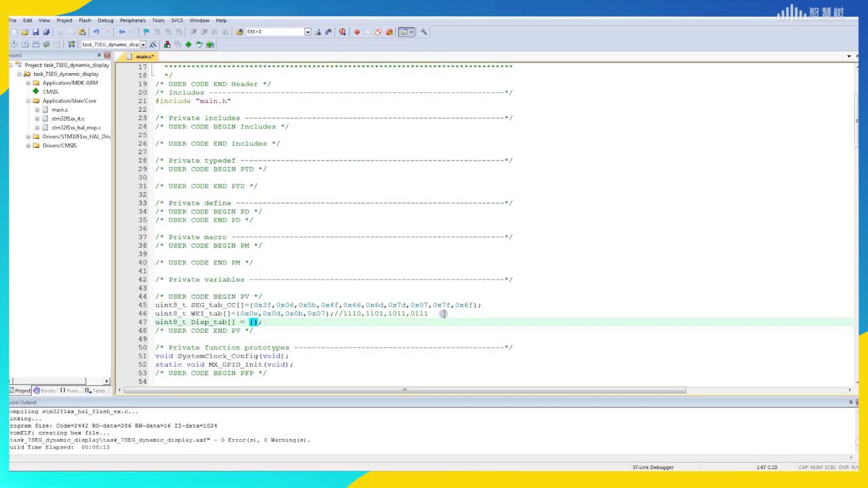Expand the Application/MDK-ARM folder
The height and width of the screenshot is (488, 868).
click(28, 83)
